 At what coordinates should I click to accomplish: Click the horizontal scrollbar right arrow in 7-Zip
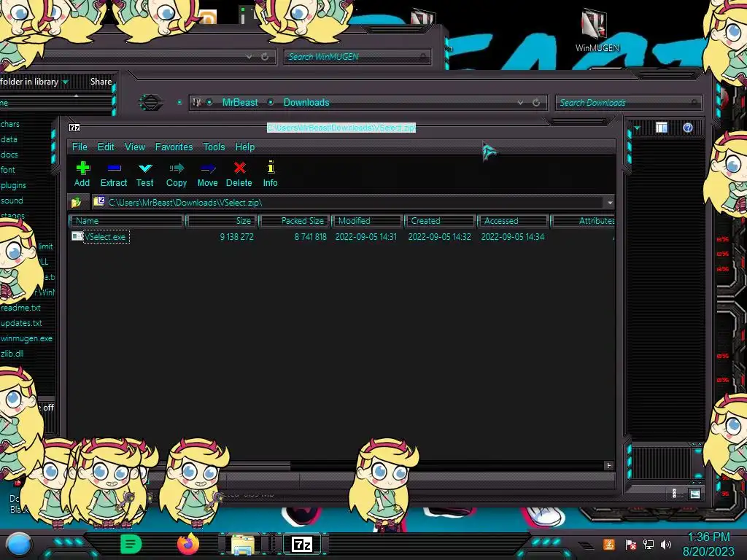coord(608,466)
